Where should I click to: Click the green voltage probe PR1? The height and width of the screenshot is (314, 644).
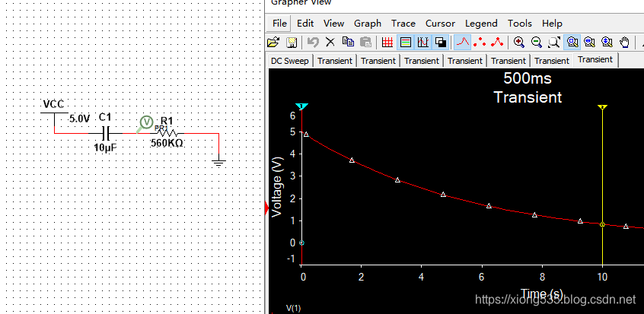[x=145, y=124]
